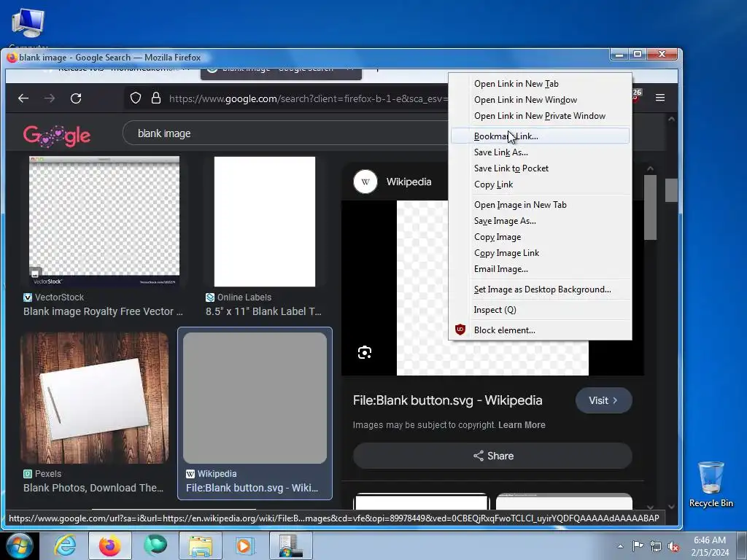This screenshot has width=747, height=560.
Task: Choose Open Link in New Private Window
Action: (x=541, y=116)
